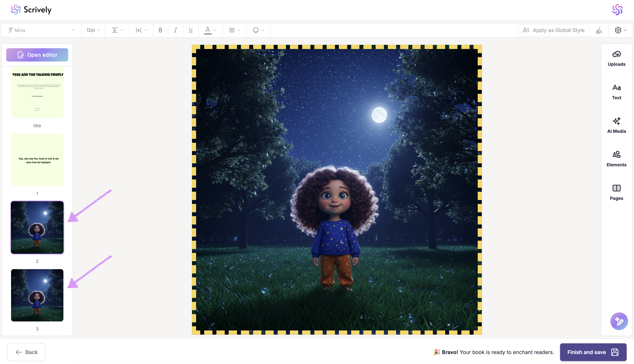Toggle underline text formatting
The image size is (634, 364).
(191, 30)
